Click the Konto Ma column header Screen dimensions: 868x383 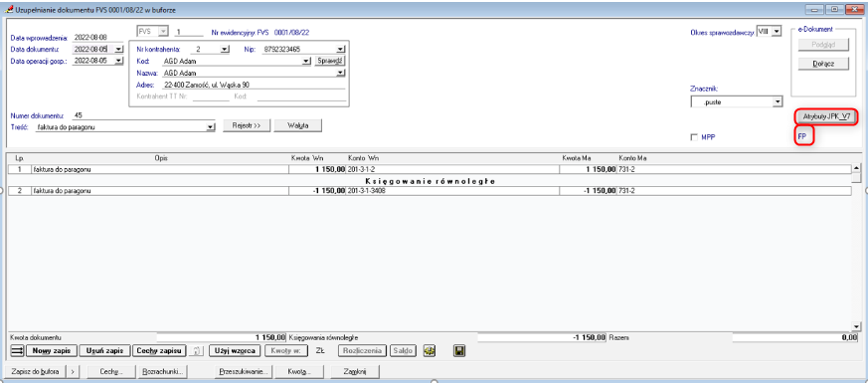[632, 158]
